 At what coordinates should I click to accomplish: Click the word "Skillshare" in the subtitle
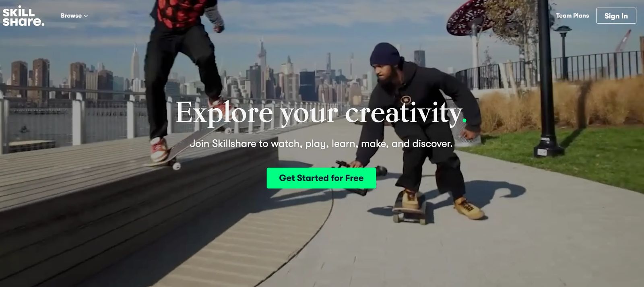tap(234, 143)
